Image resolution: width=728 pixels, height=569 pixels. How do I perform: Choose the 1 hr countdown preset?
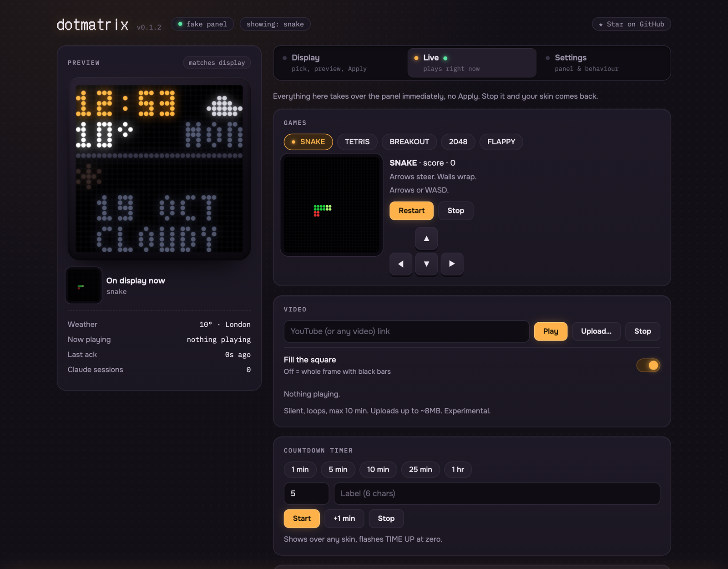point(458,470)
